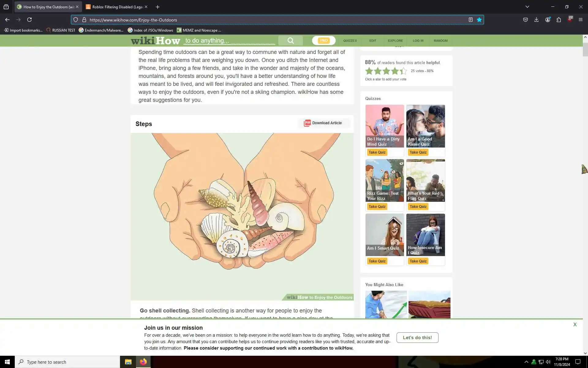Rate the article with fifth star
Viewport: 588px width, 368px height.
click(x=403, y=71)
